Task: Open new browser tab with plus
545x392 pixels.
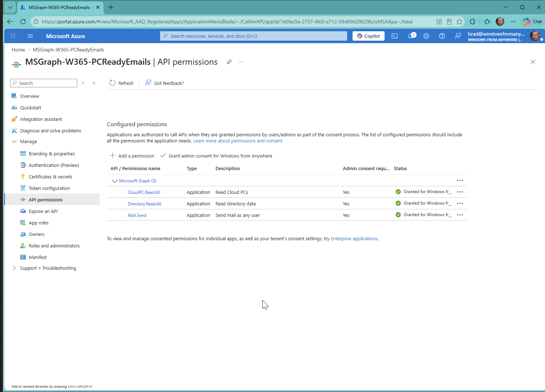Action: [x=111, y=7]
